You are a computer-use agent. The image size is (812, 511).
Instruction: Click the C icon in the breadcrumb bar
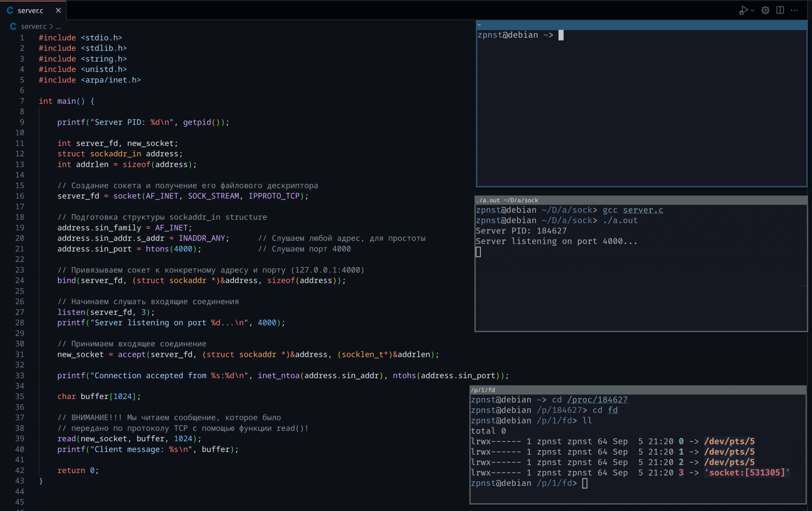(12, 26)
